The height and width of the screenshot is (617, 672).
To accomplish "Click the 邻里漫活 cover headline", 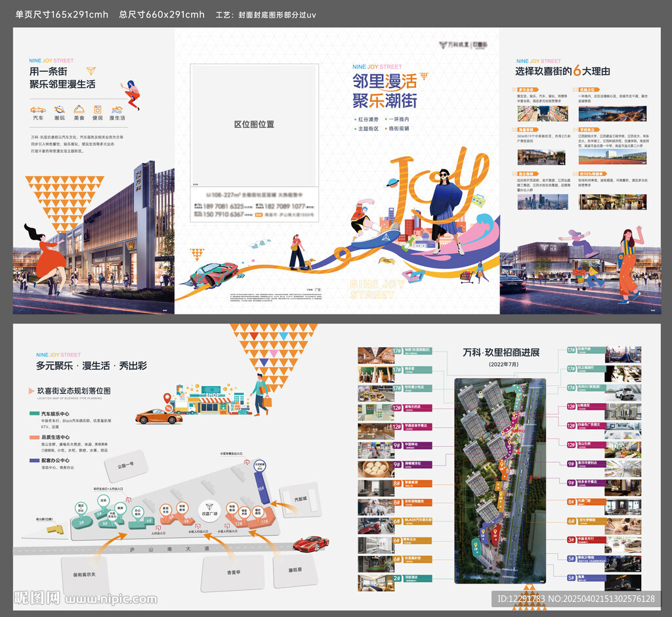I will click(x=385, y=81).
